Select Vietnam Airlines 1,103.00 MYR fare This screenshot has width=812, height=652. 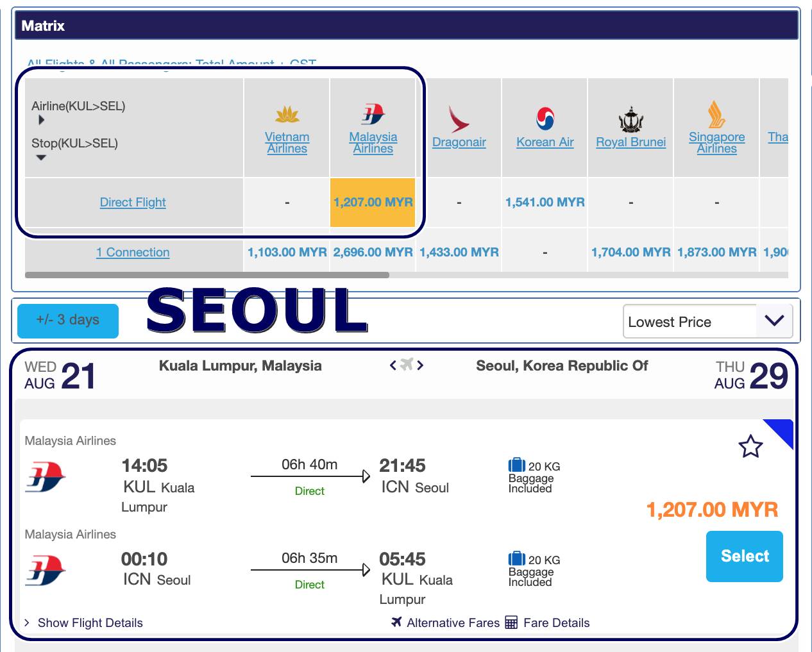(287, 253)
